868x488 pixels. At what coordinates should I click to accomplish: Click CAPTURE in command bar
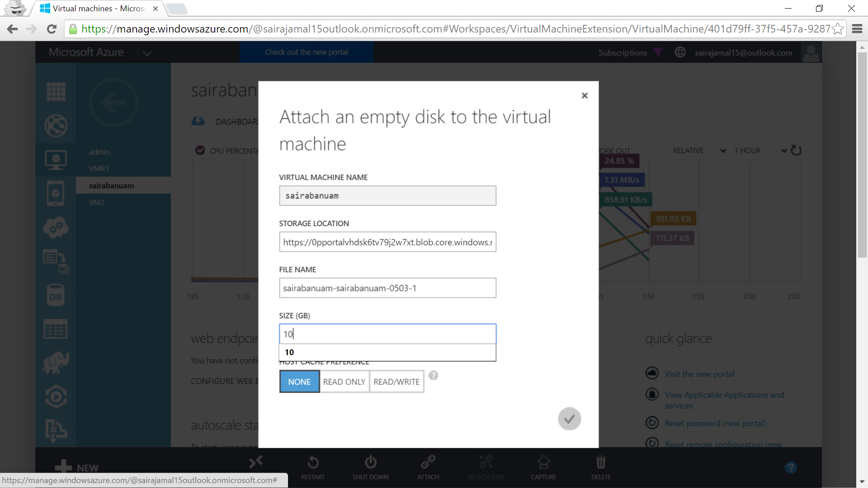(x=543, y=468)
